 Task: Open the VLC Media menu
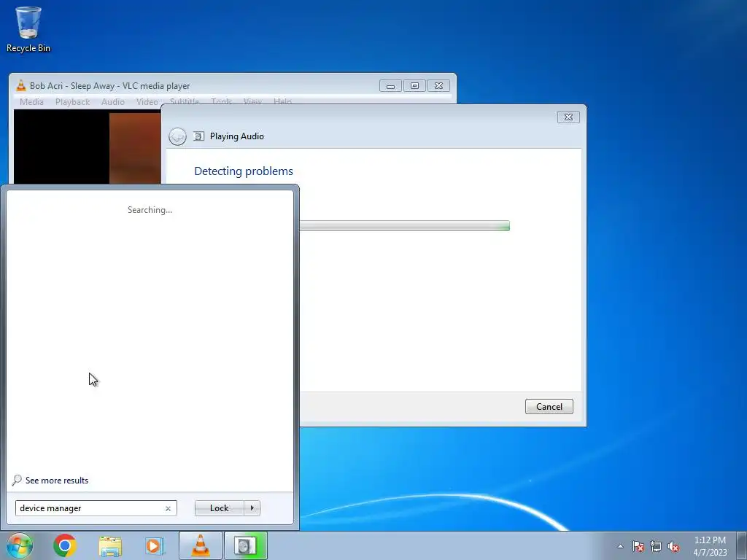click(x=31, y=102)
